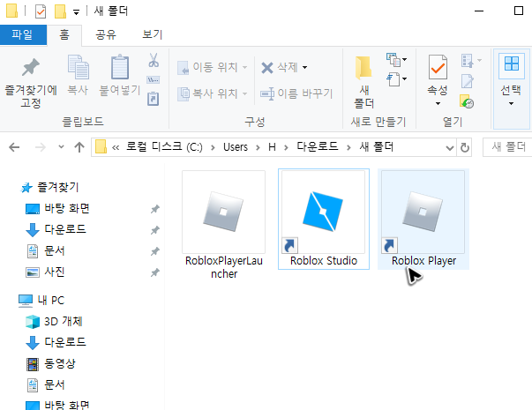Click in the search box (새 폴더)
The width and height of the screenshot is (532, 410).
(507, 147)
